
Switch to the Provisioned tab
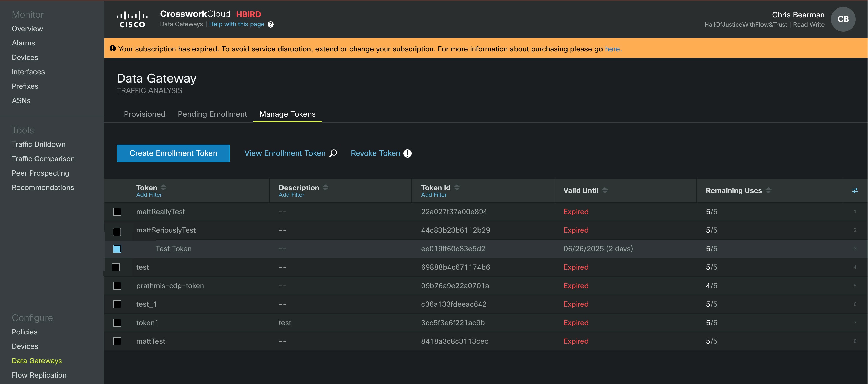click(145, 114)
